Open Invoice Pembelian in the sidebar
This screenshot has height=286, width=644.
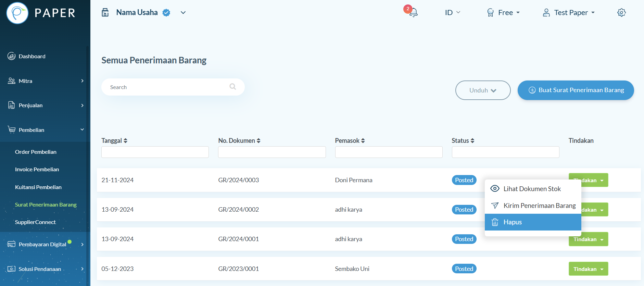click(37, 170)
